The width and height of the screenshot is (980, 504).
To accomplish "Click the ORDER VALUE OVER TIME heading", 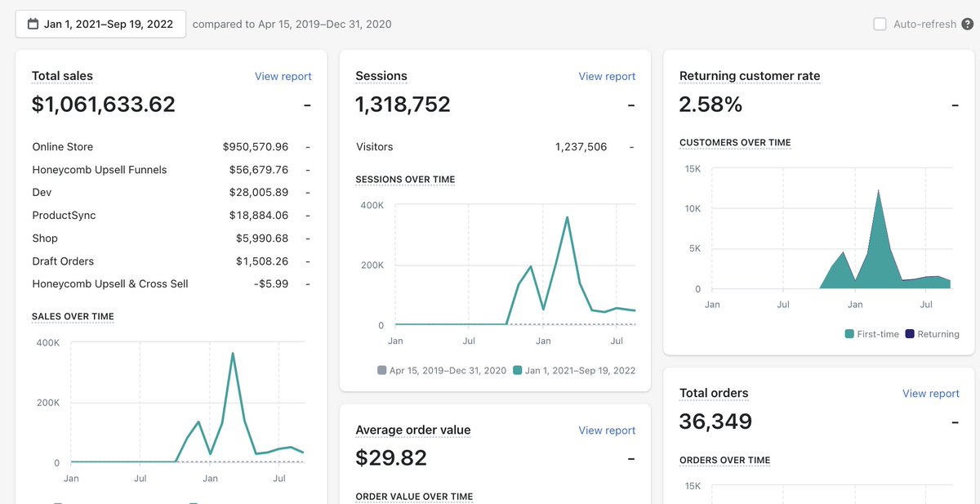I will coord(414,497).
